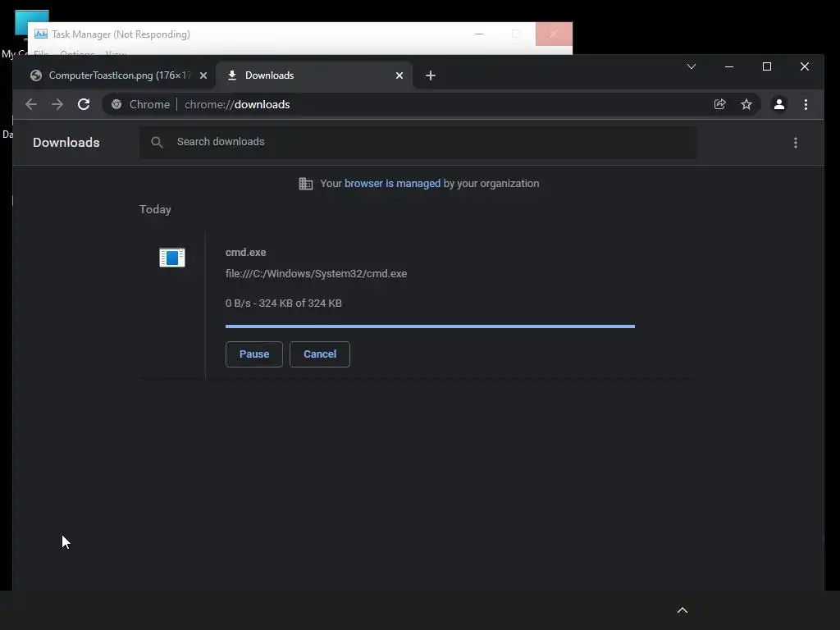Viewport: 840px width, 630px height.
Task: Cancel the cmd.exe download
Action: pyautogui.click(x=320, y=354)
